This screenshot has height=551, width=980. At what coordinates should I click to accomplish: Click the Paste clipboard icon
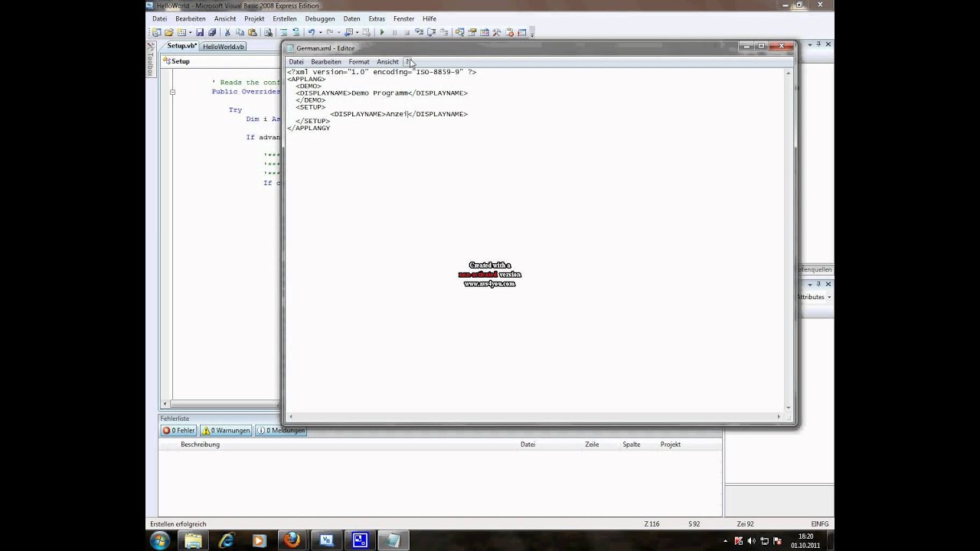click(x=252, y=32)
